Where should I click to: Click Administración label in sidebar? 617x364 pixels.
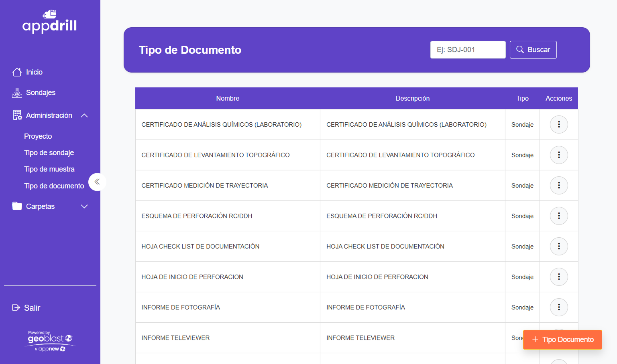49,115
